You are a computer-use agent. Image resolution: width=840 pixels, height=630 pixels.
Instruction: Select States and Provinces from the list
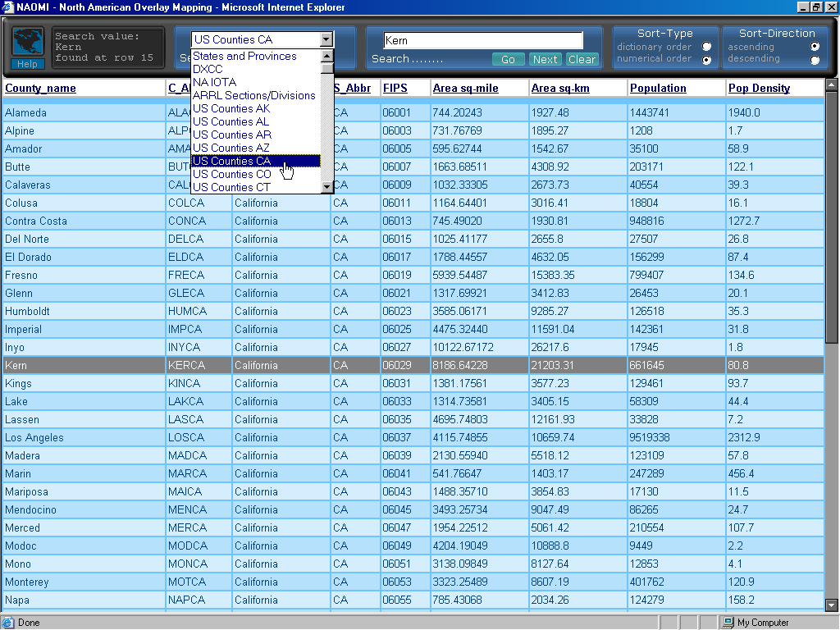[244, 56]
